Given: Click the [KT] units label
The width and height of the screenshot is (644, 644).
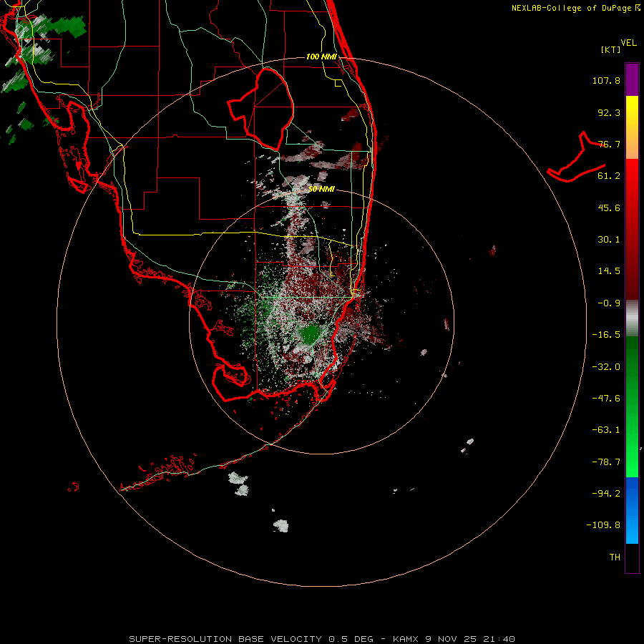Looking at the screenshot, I should click(x=610, y=49).
